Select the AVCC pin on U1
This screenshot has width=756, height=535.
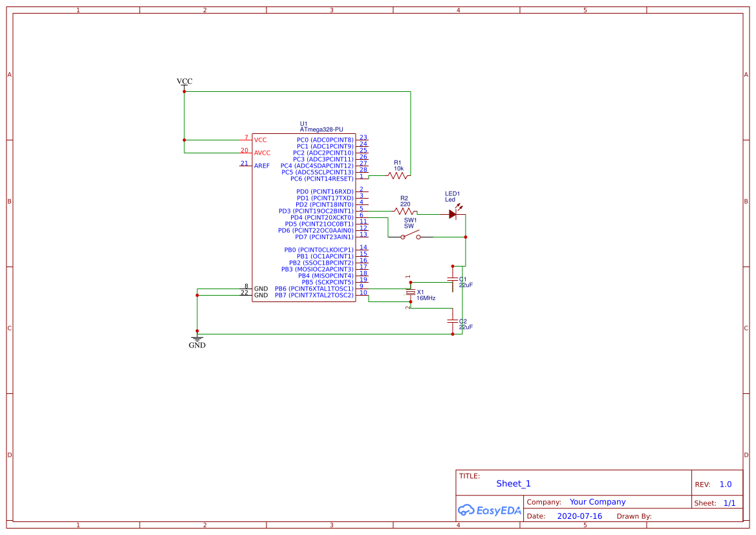pyautogui.click(x=261, y=153)
